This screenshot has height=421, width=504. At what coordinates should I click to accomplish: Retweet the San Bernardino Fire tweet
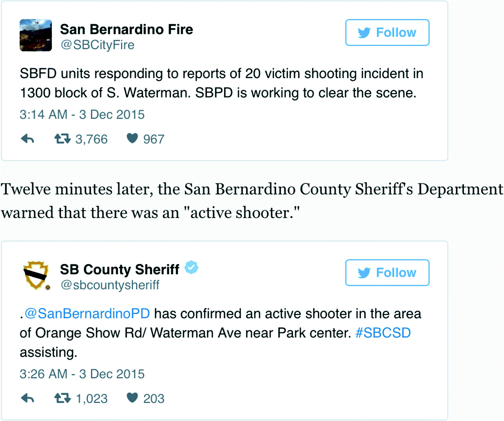62,139
